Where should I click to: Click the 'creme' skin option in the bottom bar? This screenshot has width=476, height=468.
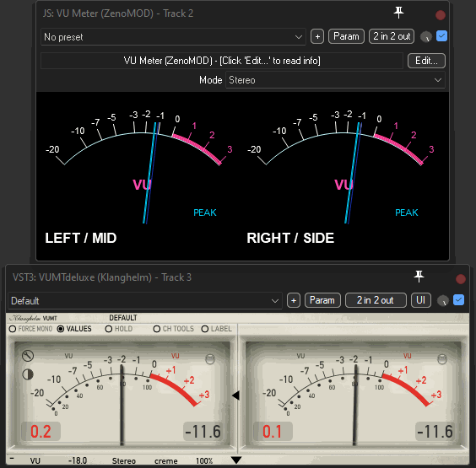(x=166, y=461)
